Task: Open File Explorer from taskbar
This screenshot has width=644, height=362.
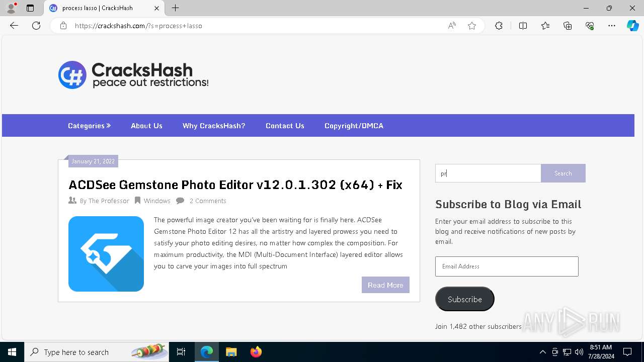Action: click(x=231, y=352)
